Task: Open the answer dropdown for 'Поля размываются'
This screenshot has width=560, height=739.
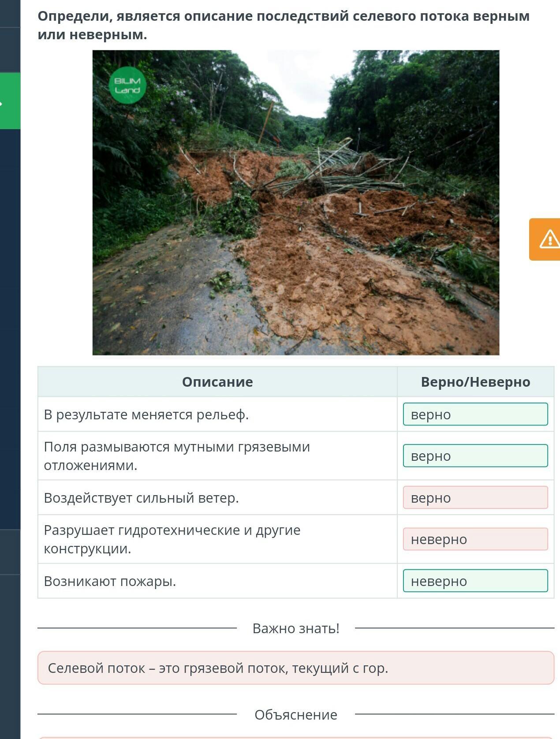Action: point(475,455)
